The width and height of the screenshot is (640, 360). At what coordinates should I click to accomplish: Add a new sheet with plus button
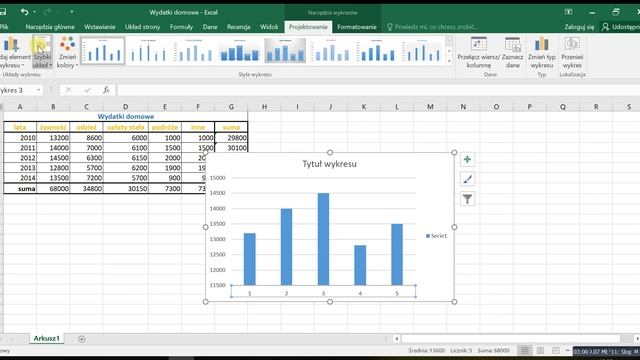click(82, 339)
